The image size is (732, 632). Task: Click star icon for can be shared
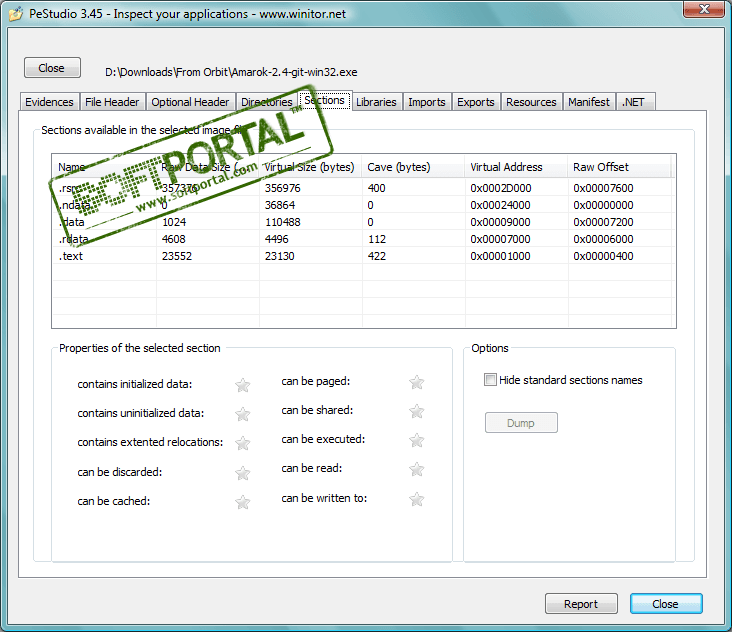tap(416, 411)
